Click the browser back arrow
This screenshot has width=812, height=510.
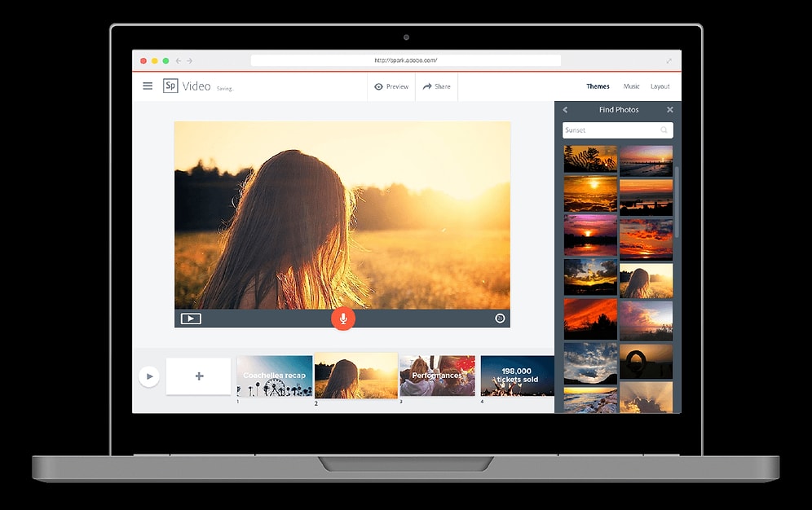click(179, 61)
